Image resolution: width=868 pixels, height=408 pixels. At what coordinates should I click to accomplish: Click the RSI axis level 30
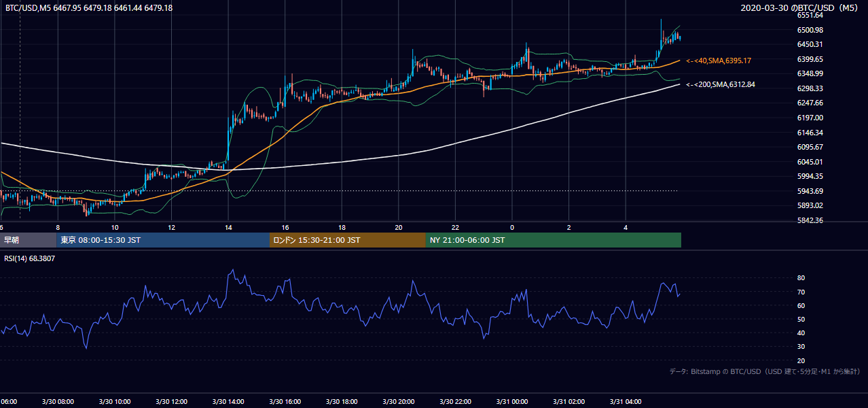click(x=801, y=347)
